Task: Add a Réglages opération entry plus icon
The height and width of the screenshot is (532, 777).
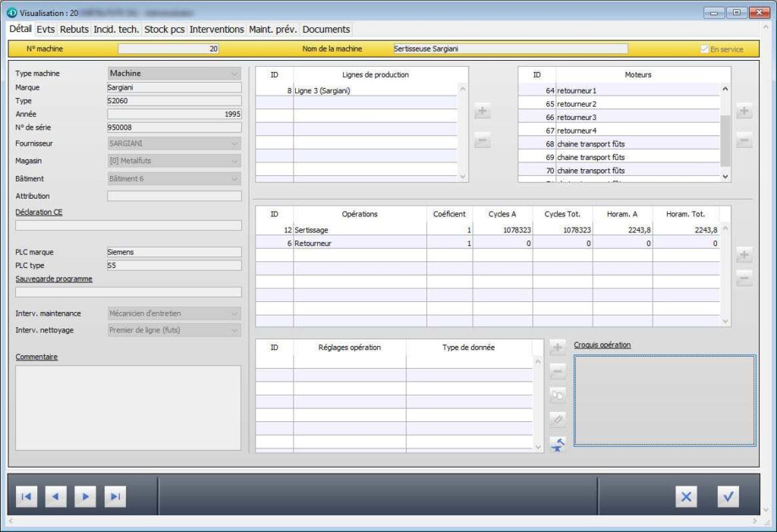Action: [x=558, y=347]
